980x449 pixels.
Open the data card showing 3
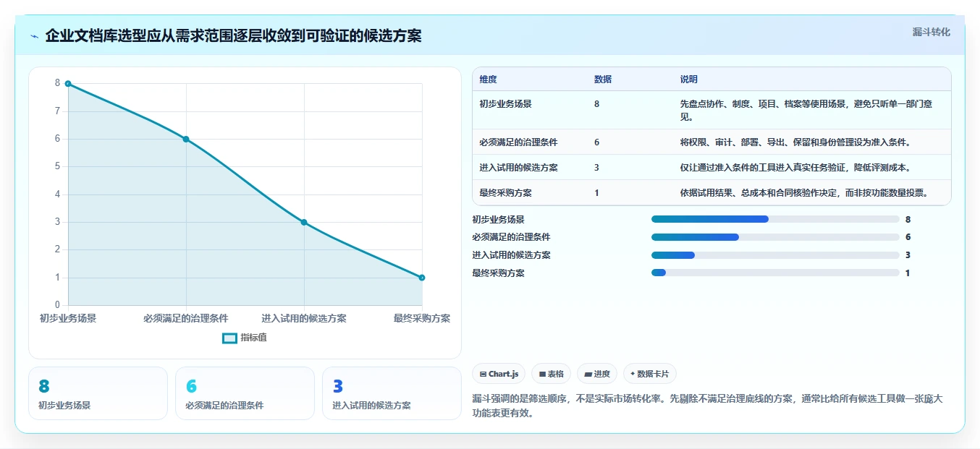click(x=392, y=393)
